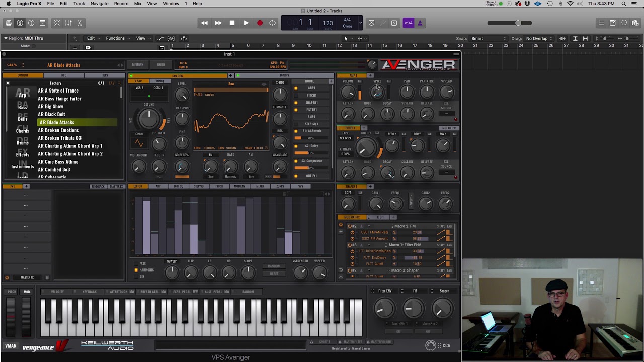Stop playback in the Logic transport

click(x=232, y=23)
